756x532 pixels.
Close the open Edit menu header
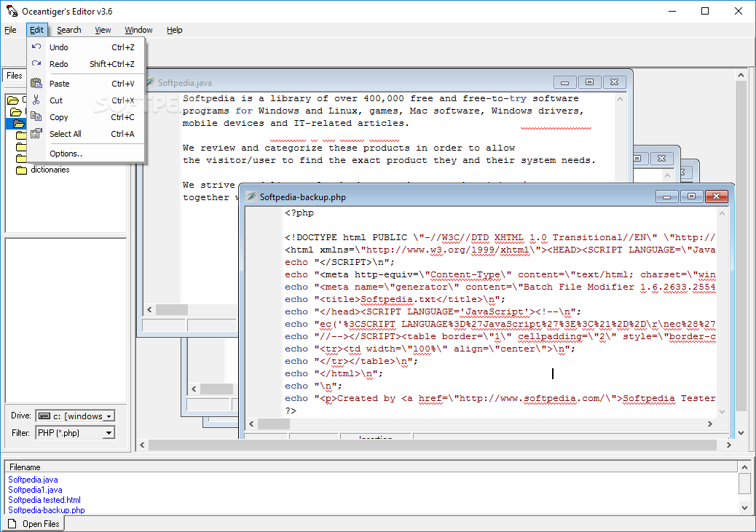click(36, 30)
